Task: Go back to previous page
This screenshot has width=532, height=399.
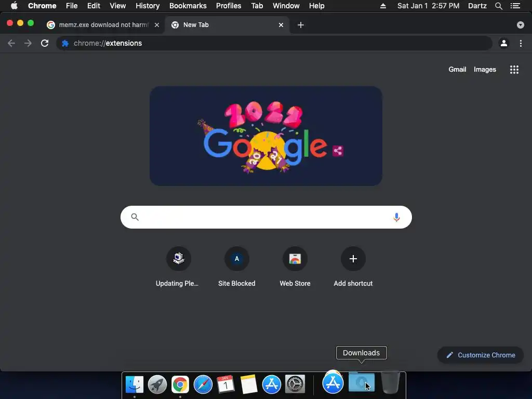Action: click(x=11, y=43)
